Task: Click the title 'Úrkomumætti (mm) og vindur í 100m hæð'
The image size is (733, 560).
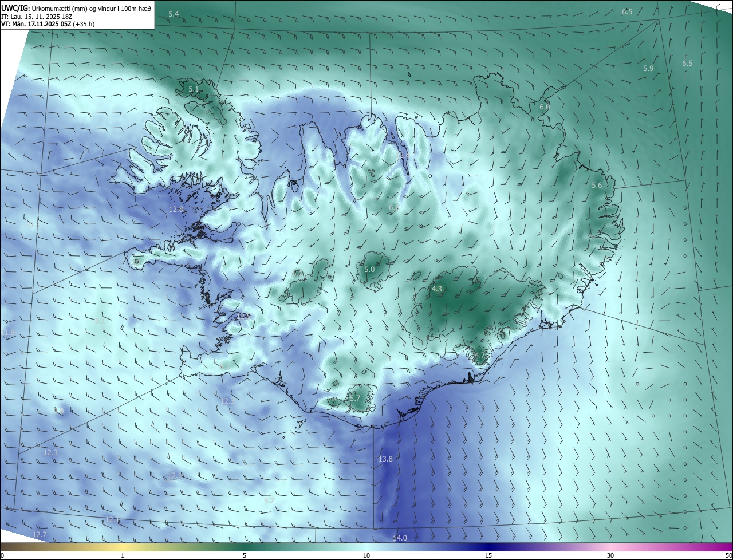Action: coord(90,9)
